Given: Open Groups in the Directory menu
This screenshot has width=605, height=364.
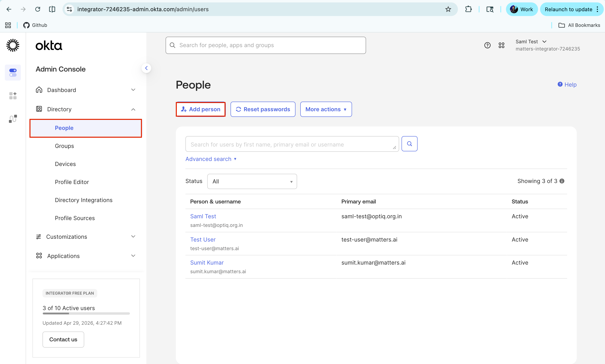Looking at the screenshot, I should click(x=64, y=146).
